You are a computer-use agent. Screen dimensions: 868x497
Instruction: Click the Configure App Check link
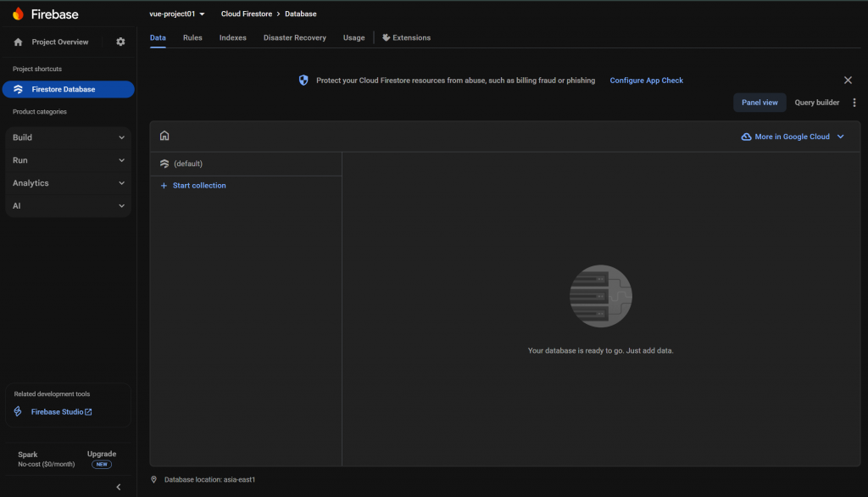tap(646, 81)
